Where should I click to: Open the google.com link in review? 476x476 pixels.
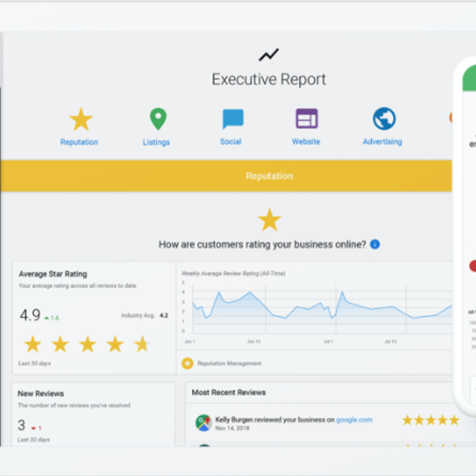pos(354,420)
